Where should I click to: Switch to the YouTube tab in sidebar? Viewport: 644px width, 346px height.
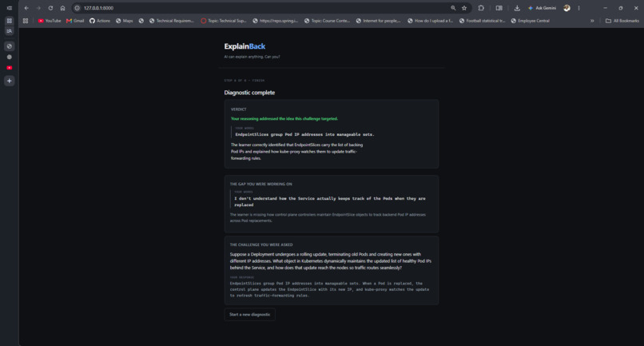(9, 68)
